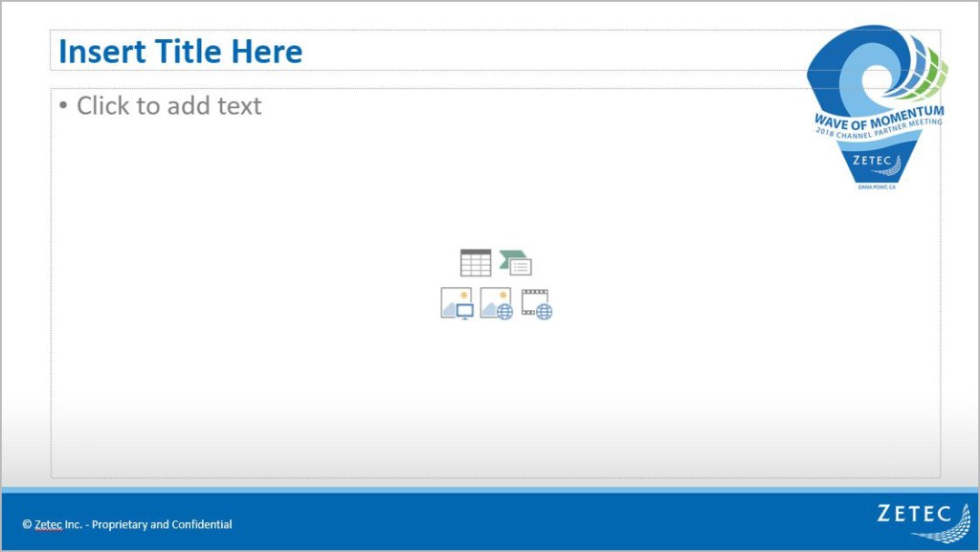This screenshot has height=552, width=980.
Task: Click empty space right of the title text
Action: [555, 52]
